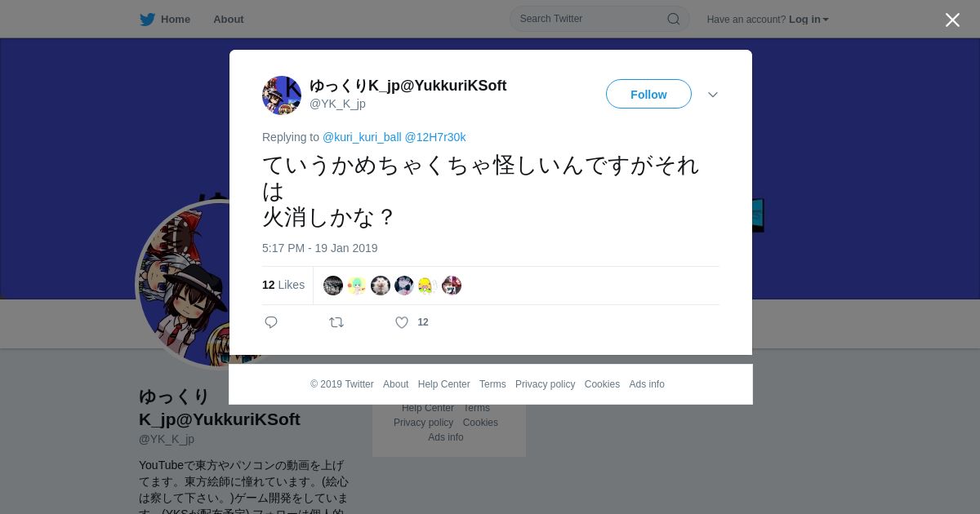View the 12 Likes list
The width and height of the screenshot is (980, 514).
click(283, 285)
